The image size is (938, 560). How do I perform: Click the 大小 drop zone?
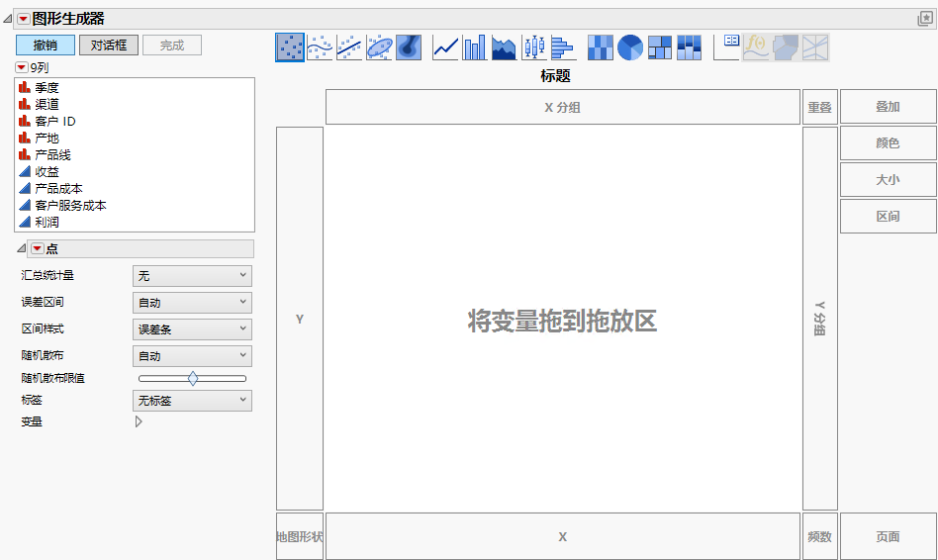pos(889,179)
